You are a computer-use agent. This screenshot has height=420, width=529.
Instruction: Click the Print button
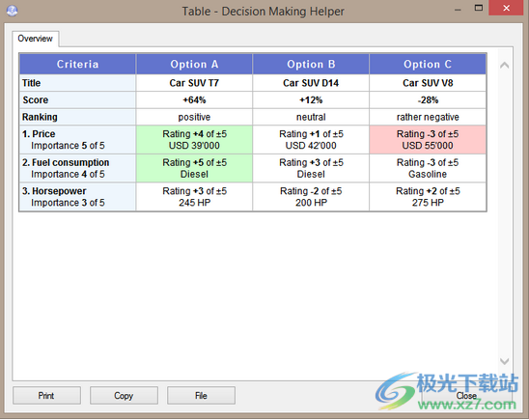[x=46, y=395]
